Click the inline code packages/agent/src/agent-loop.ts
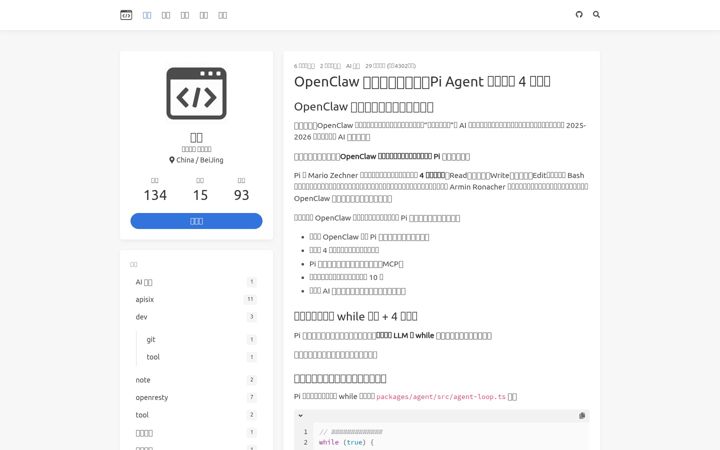This screenshot has width=720, height=450. 441,397
